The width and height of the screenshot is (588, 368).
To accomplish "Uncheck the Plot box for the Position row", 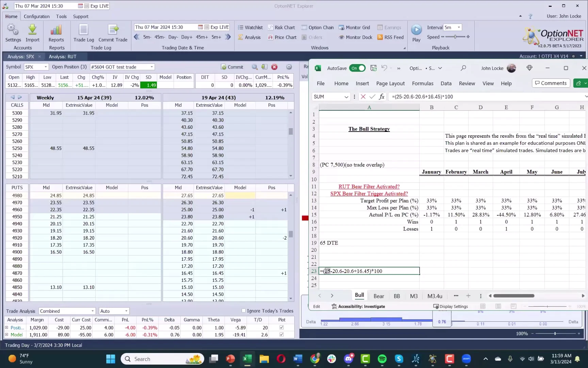I will tap(281, 327).
